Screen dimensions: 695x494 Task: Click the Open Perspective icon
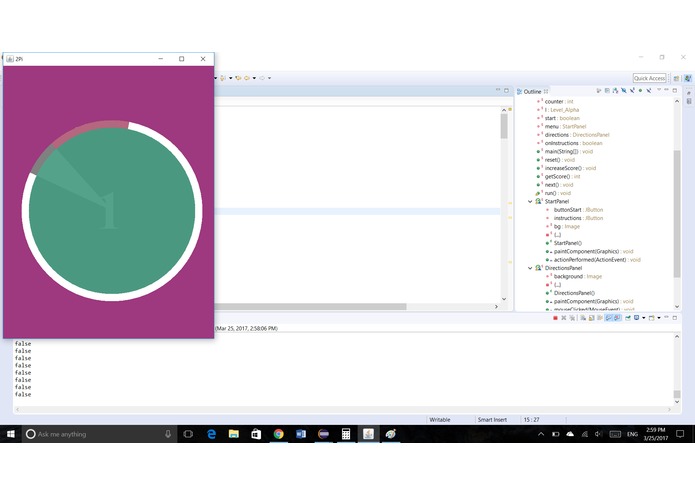coord(676,78)
